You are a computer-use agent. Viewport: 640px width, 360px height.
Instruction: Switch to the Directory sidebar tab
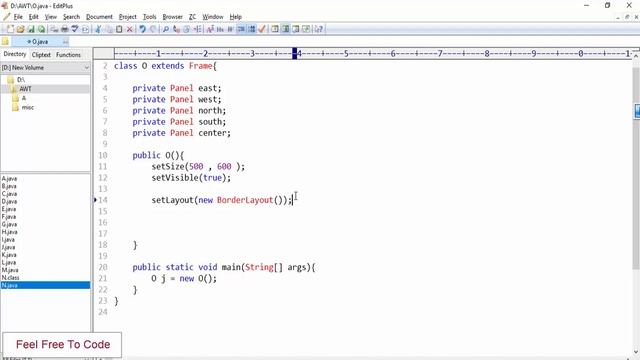(15, 54)
